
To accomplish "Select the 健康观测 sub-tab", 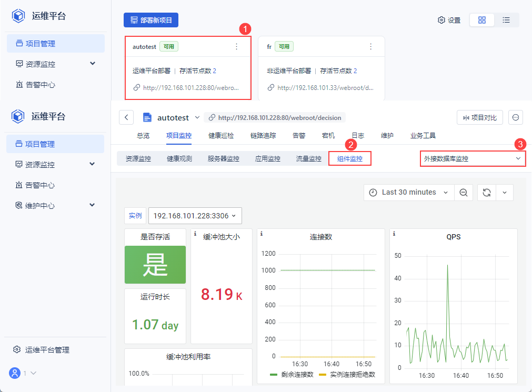I will pyautogui.click(x=179, y=158).
